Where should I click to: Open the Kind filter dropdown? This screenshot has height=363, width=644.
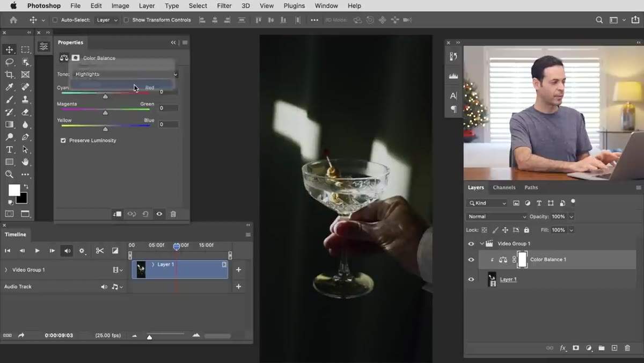(x=487, y=203)
